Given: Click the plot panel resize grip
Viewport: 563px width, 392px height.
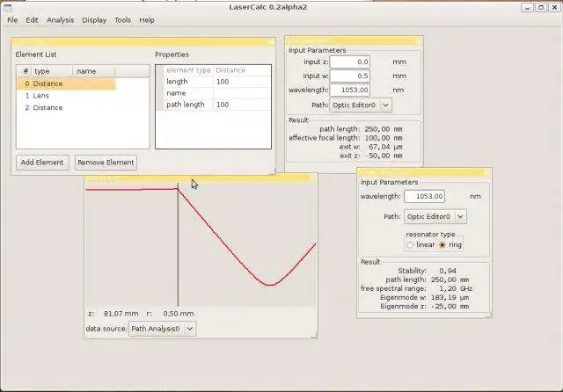Looking at the screenshot, I should click(x=315, y=336).
